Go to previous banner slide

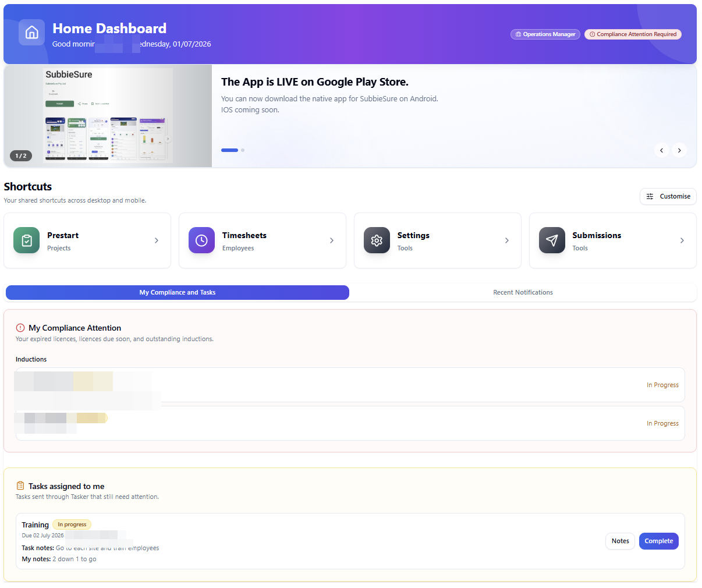(x=661, y=150)
